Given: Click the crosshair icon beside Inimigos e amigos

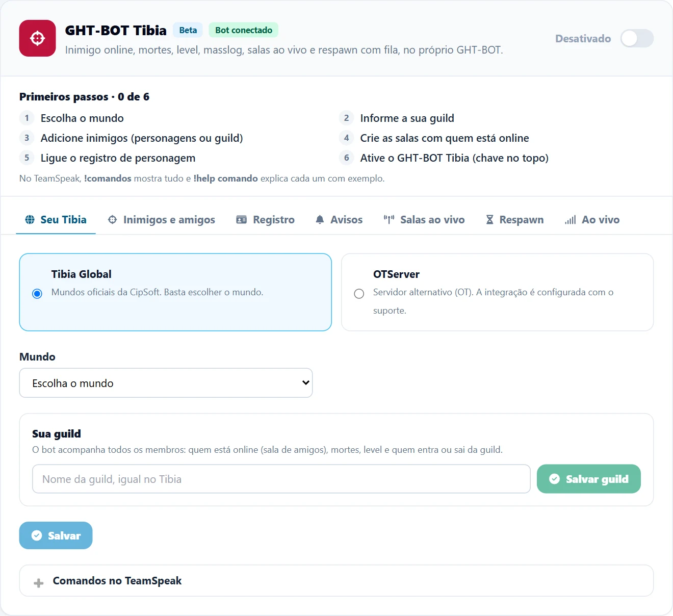Looking at the screenshot, I should point(113,220).
